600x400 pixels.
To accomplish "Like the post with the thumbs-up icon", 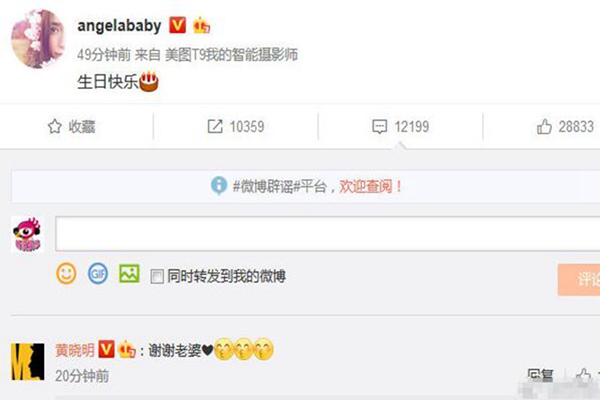I will [544, 126].
